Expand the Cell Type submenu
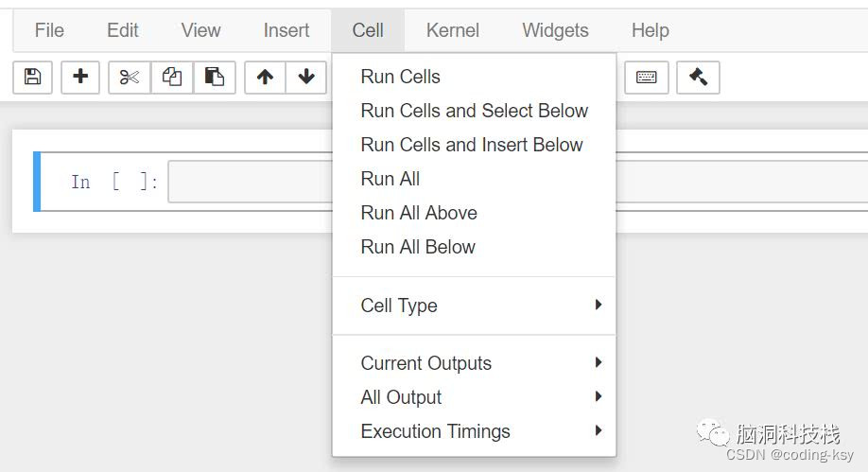868x472 pixels. [x=474, y=306]
